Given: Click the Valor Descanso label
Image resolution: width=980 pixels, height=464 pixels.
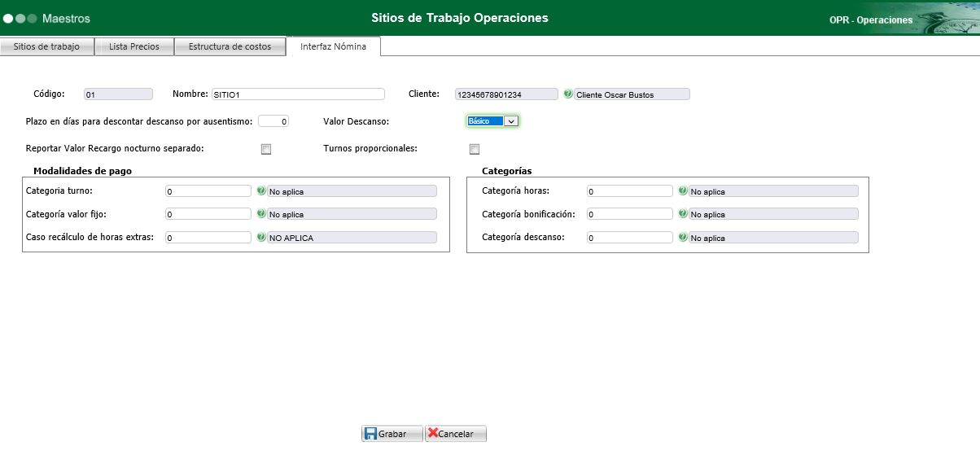Looking at the screenshot, I should tap(357, 121).
